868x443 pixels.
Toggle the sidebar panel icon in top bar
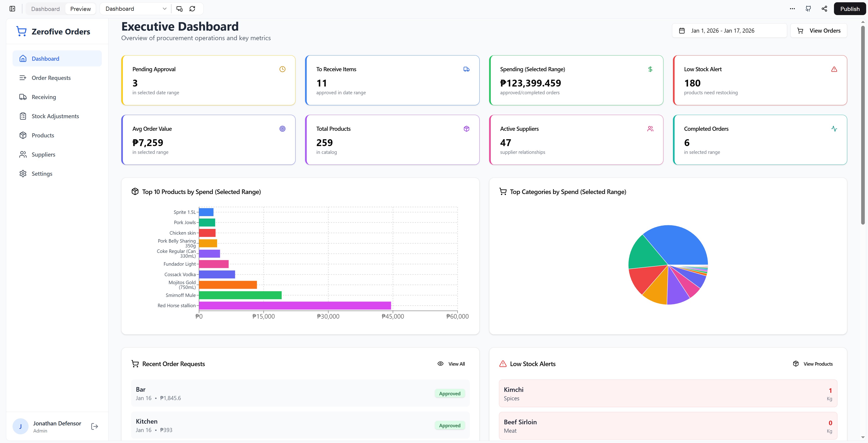13,9
